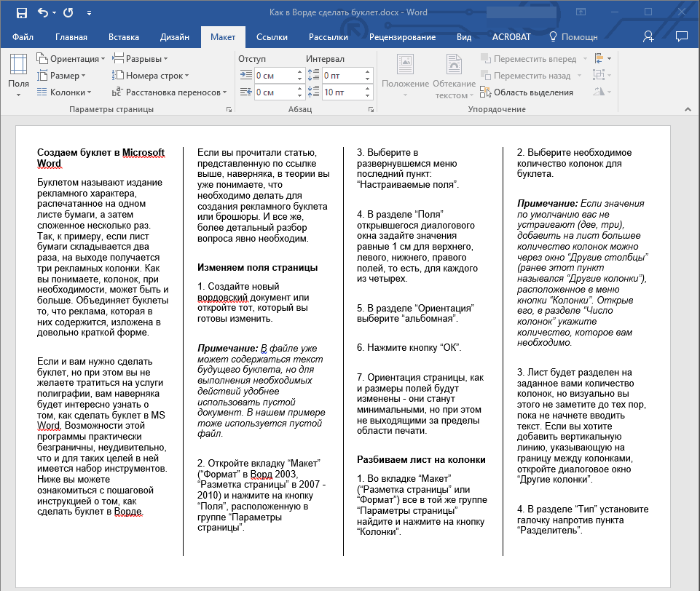Click the spacing after field showing 10 пт
Screen dimensions: 700x591
[x=342, y=92]
